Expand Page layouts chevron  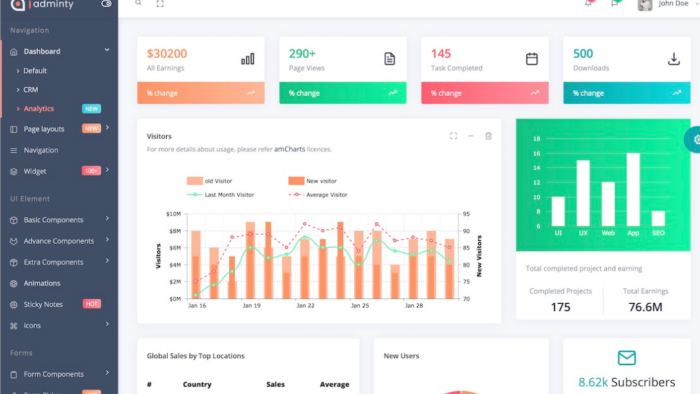[107, 128]
